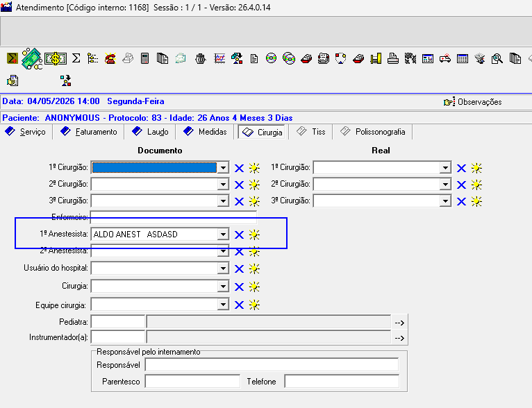Open the Real 3º Cirurgião dropdown arrow
The height and width of the screenshot is (408, 532).
(445, 201)
